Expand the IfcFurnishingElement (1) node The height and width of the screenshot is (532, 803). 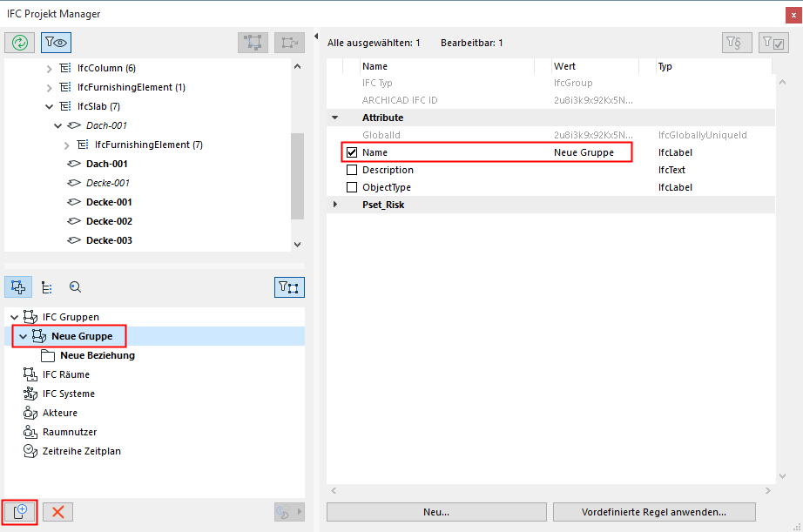[49, 88]
